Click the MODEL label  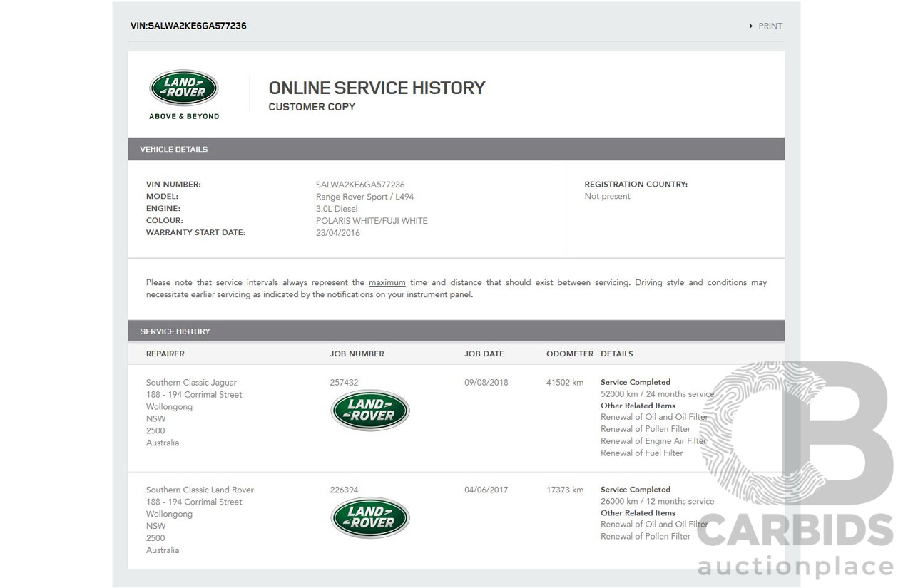tap(162, 197)
